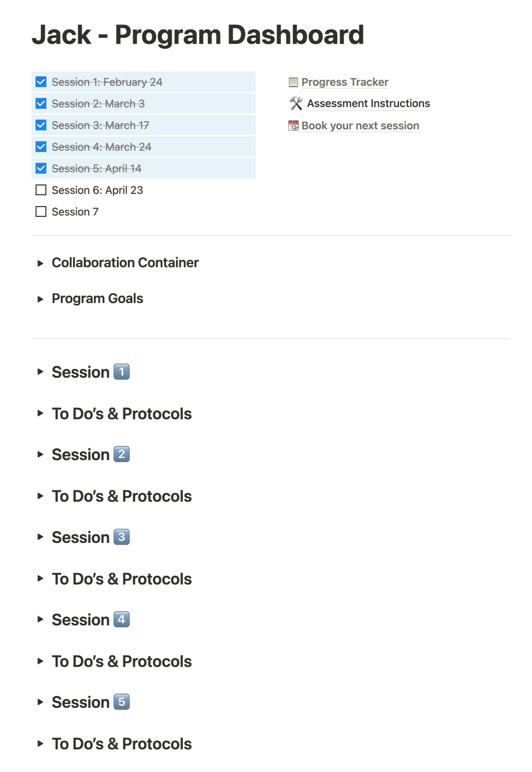Expand the Program Goals section
This screenshot has height=772, width=532.
(40, 299)
